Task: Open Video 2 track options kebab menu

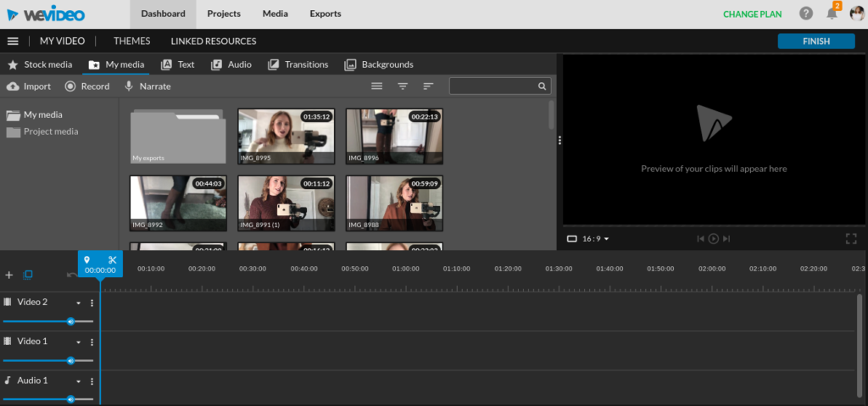Action: pyautogui.click(x=92, y=303)
